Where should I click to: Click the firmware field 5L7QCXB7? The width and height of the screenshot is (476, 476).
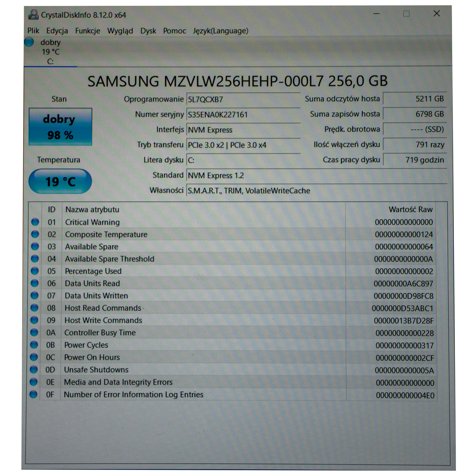(x=243, y=99)
